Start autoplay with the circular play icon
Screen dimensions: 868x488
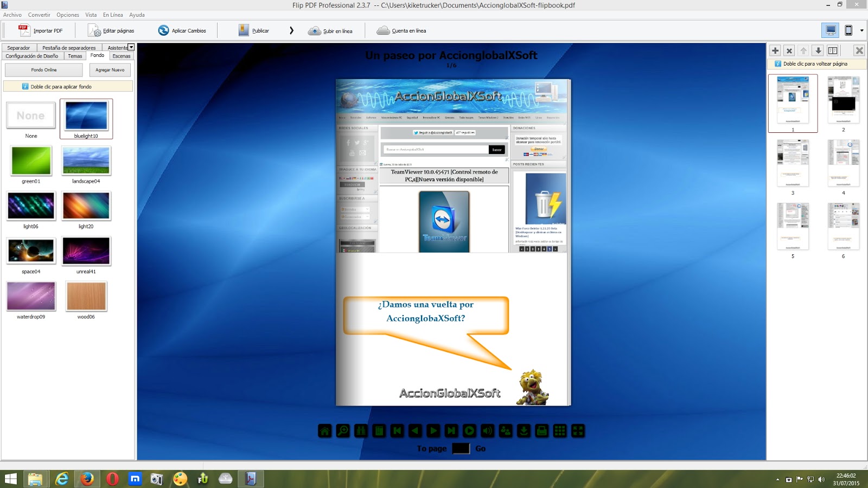pos(469,431)
